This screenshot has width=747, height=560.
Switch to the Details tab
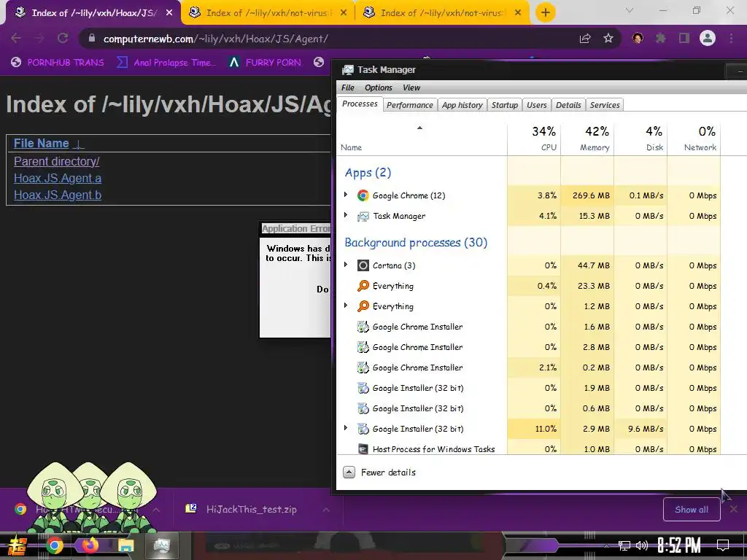coord(568,105)
